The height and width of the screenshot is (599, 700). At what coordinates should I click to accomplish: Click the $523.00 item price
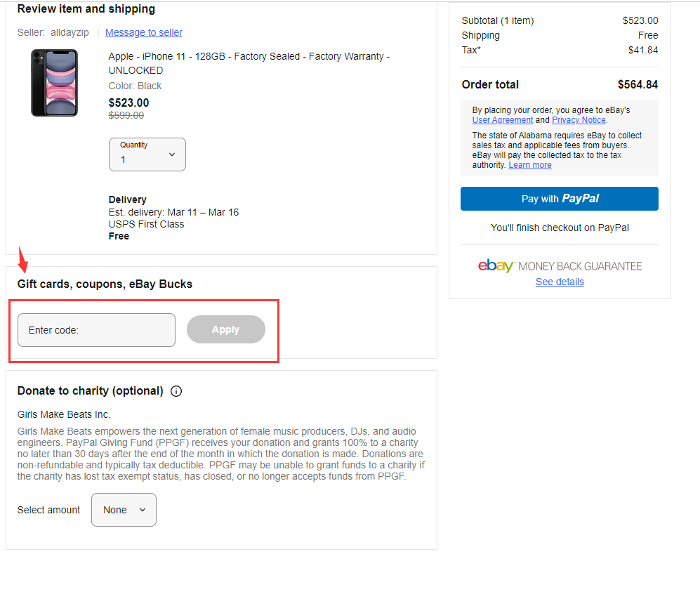128,103
